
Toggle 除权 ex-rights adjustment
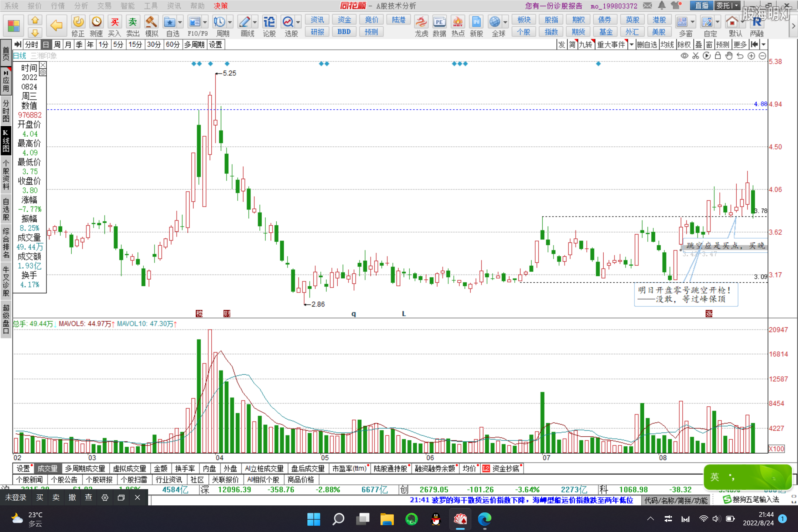point(684,45)
